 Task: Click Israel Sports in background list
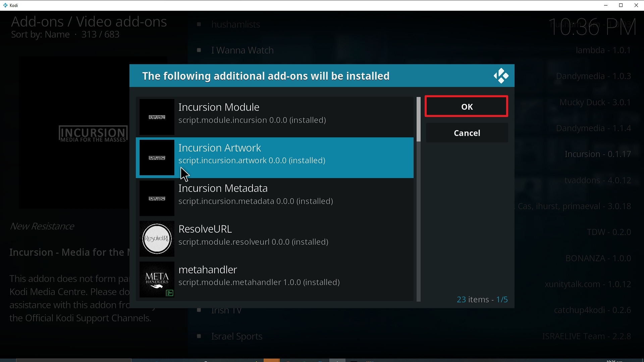(237, 336)
